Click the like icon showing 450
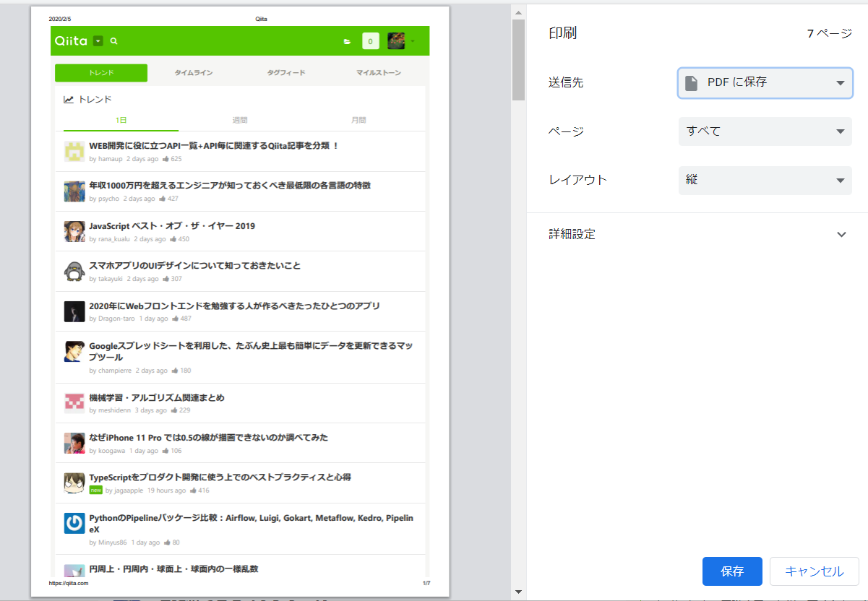868x601 pixels. click(173, 238)
